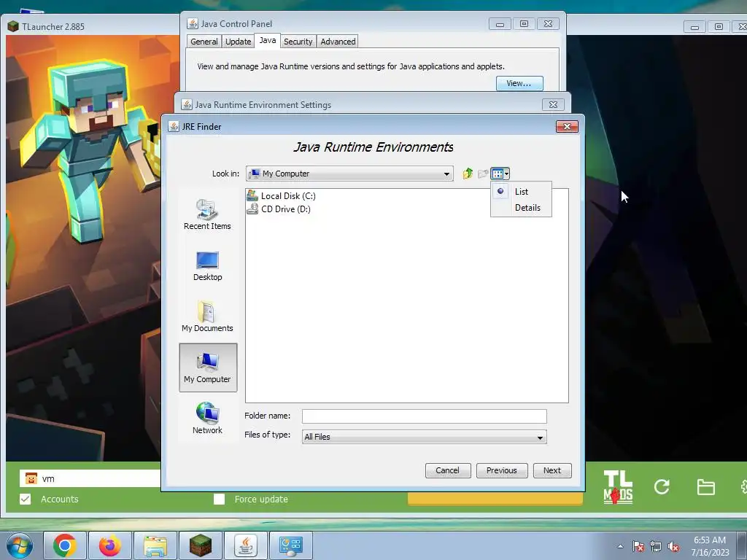Show hidden system tray icons
The width and height of the screenshot is (747, 560).
coord(620,547)
